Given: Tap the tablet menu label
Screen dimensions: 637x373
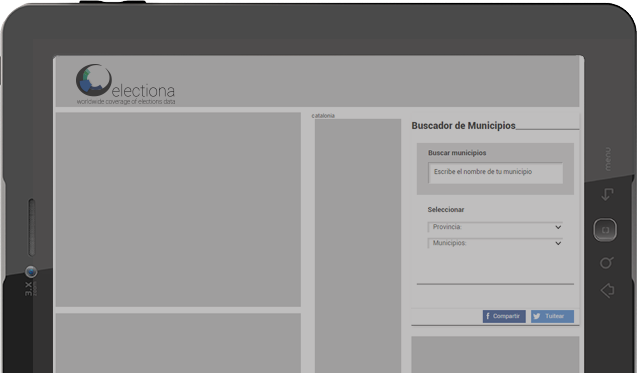Looking at the screenshot, I should point(607,159).
